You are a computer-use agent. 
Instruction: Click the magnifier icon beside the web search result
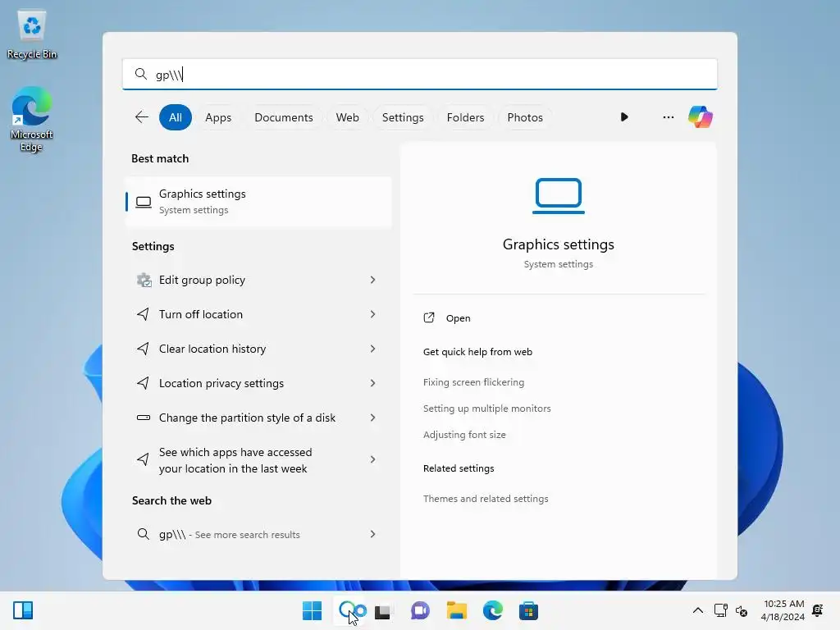coord(143,534)
